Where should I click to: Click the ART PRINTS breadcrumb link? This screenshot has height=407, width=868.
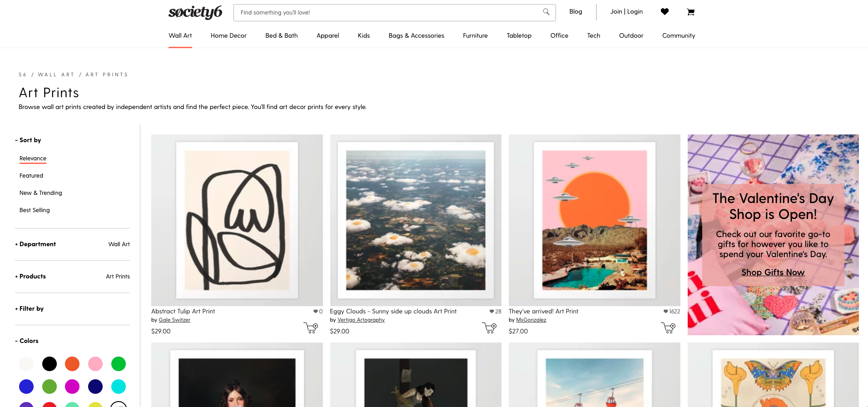[x=107, y=75]
